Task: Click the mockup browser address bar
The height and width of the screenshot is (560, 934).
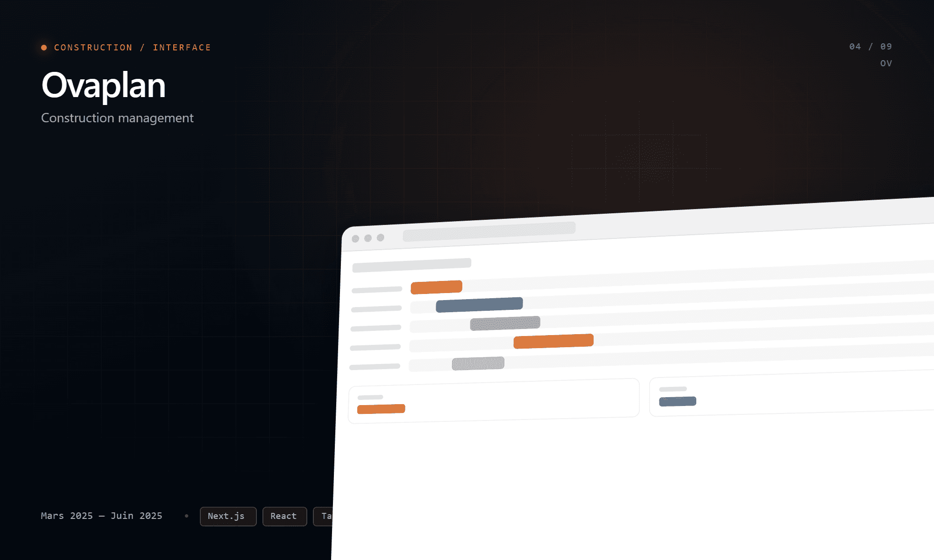Action: point(489,231)
